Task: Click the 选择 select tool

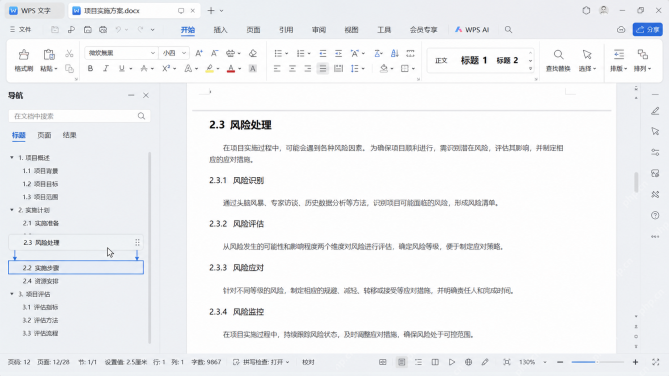Action: pyautogui.click(x=588, y=60)
